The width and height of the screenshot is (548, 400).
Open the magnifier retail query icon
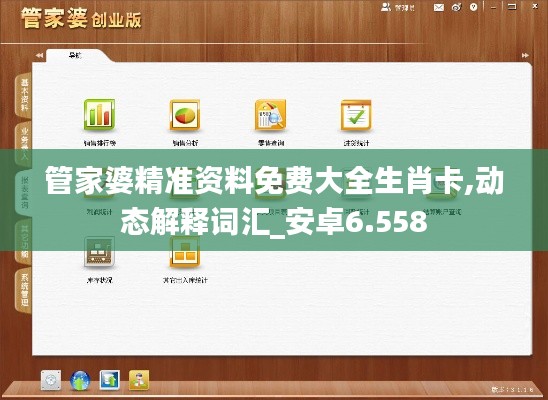271,115
